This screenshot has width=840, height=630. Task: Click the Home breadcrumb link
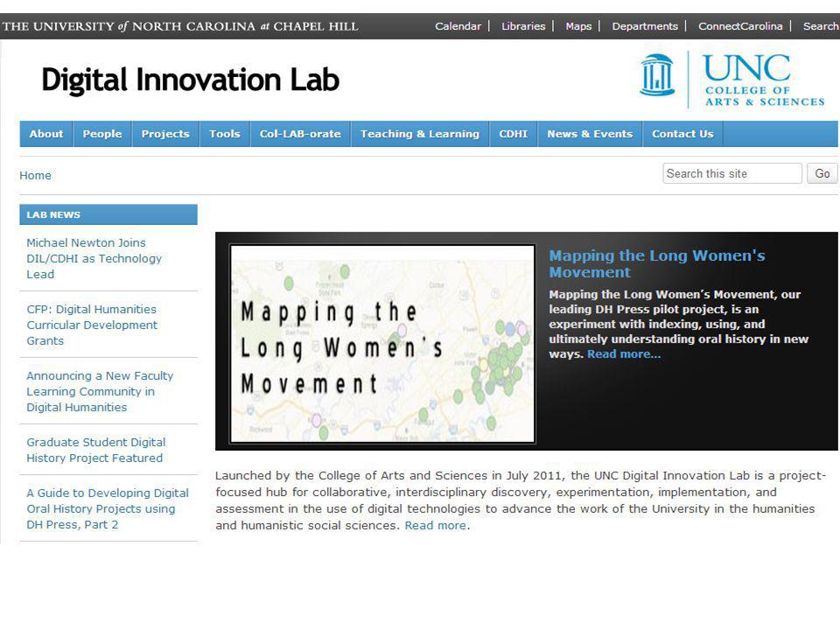35,175
